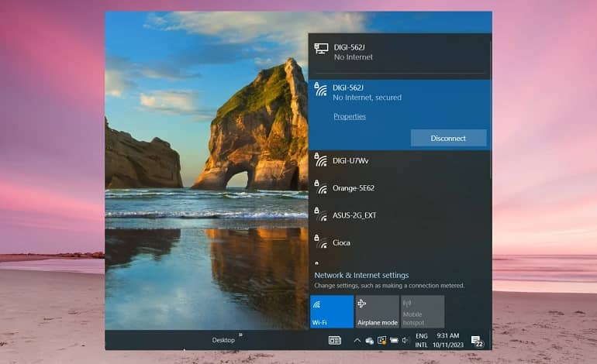Open Network & Internet settings
The width and height of the screenshot is (597, 364).
[x=361, y=275]
